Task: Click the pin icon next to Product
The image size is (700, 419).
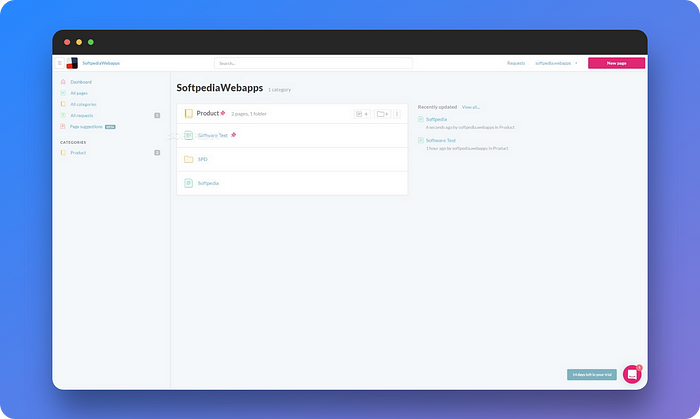Action: coord(223,113)
